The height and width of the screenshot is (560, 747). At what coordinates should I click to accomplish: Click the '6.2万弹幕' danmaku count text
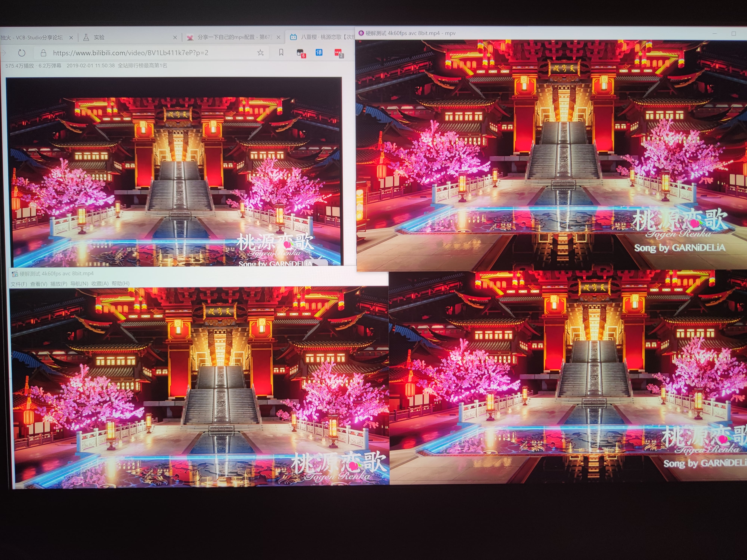point(50,66)
